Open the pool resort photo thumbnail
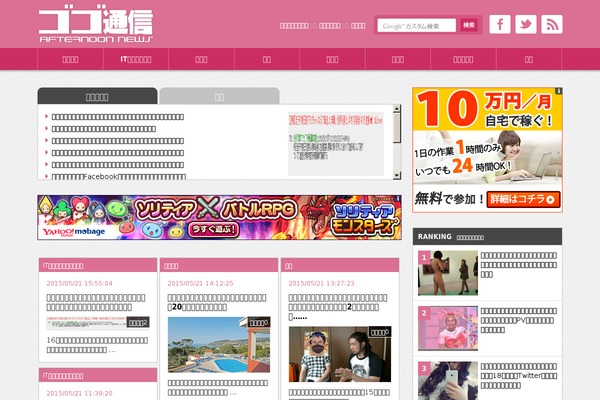The image size is (600, 400). 219,344
